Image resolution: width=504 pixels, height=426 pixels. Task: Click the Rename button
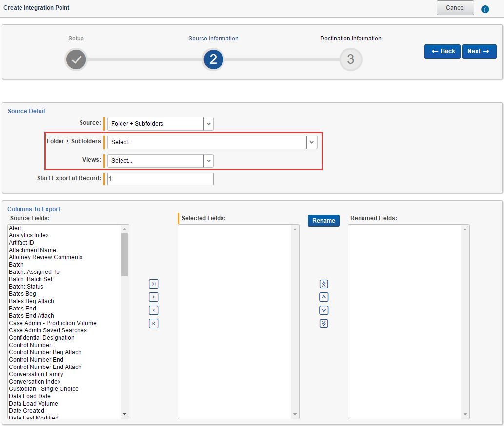pyautogui.click(x=323, y=220)
